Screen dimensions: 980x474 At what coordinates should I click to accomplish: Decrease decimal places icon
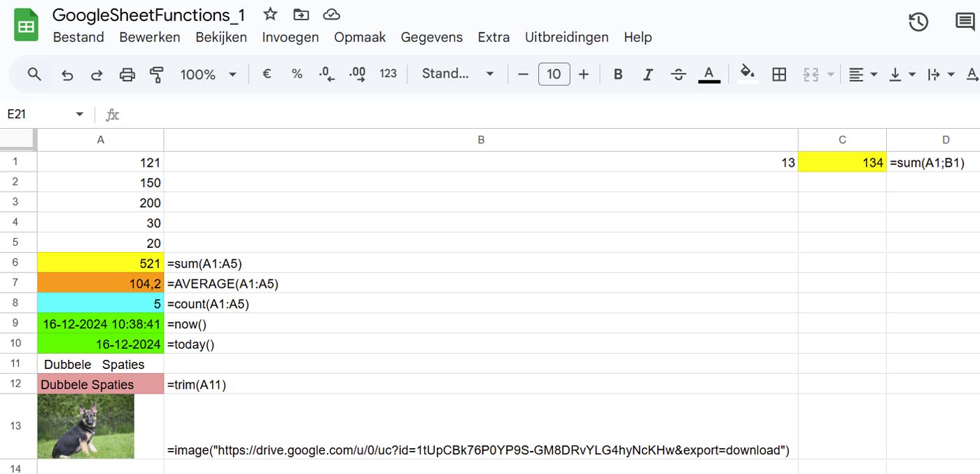pos(326,74)
